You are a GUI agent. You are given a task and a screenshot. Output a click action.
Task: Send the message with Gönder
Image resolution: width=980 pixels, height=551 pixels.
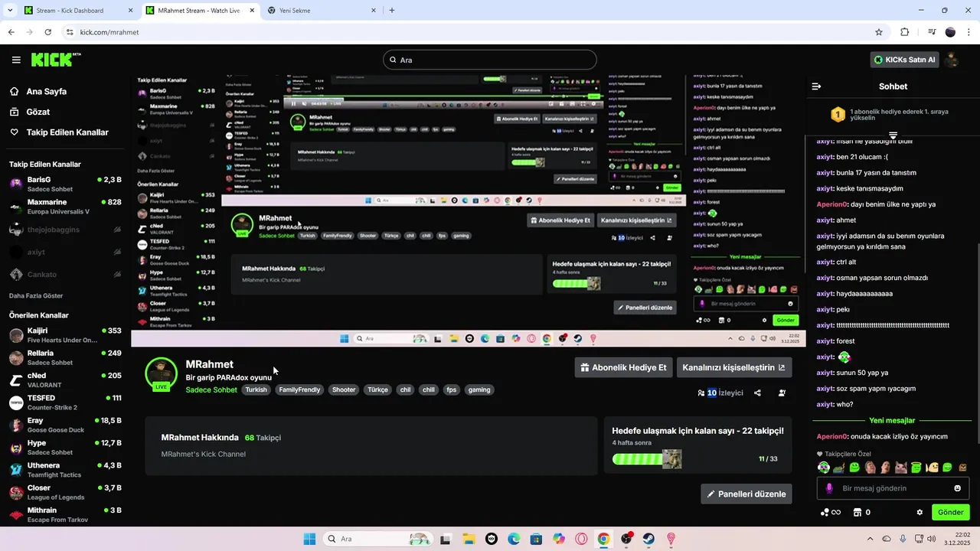[x=950, y=512]
